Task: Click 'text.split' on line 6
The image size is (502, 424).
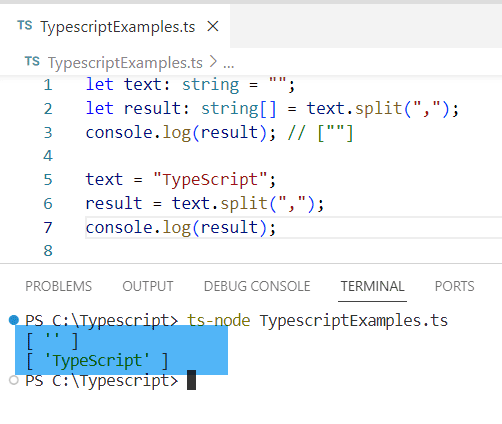Action: pyautogui.click(x=220, y=203)
